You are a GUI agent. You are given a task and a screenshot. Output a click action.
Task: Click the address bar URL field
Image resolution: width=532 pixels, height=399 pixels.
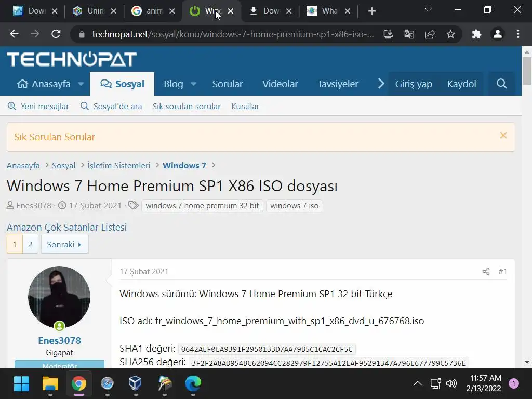click(x=233, y=34)
